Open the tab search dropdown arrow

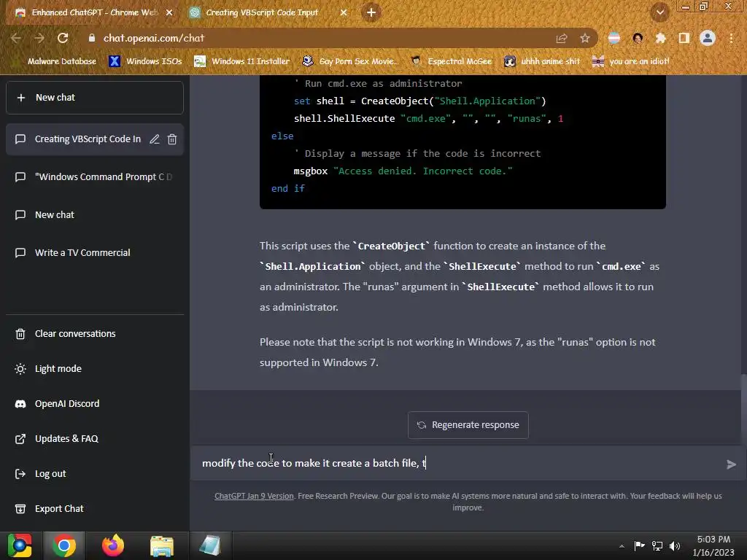pos(660,13)
